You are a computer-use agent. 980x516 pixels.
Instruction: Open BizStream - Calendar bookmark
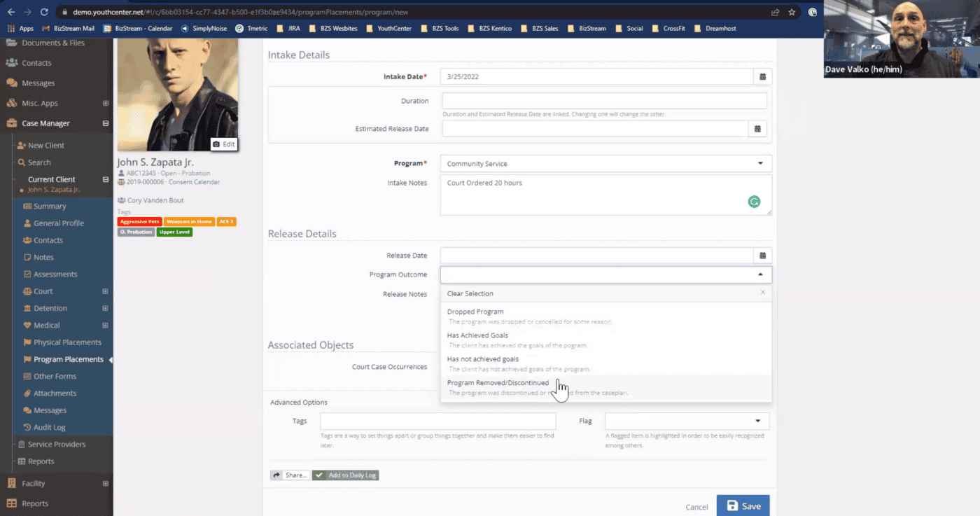pos(138,29)
